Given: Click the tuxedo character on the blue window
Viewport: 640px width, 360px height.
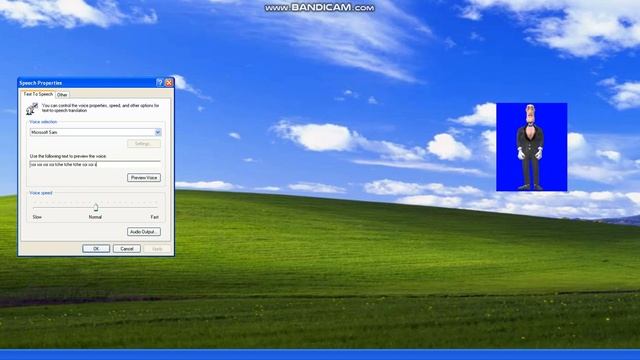Looking at the screenshot, I should [x=530, y=147].
